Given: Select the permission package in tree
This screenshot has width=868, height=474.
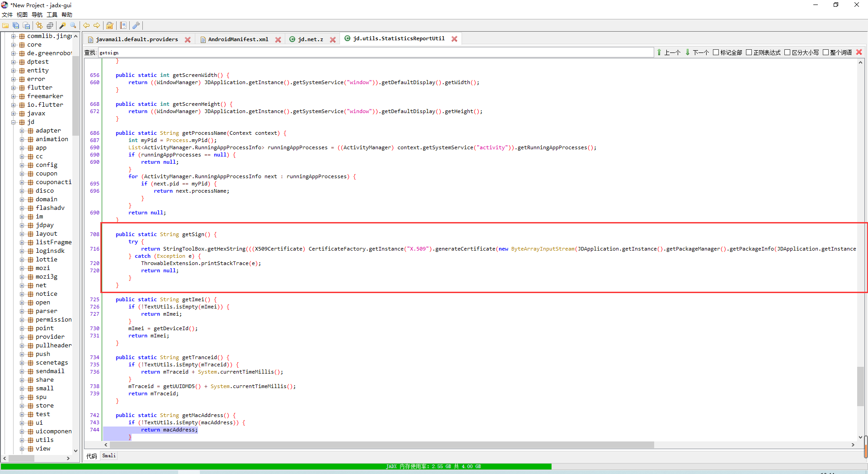Looking at the screenshot, I should (x=54, y=320).
